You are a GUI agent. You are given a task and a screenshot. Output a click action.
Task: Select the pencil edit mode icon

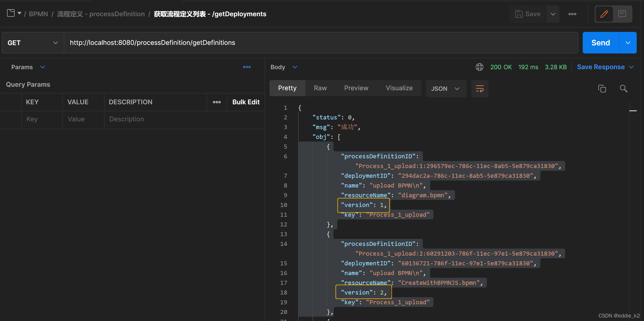pos(604,14)
